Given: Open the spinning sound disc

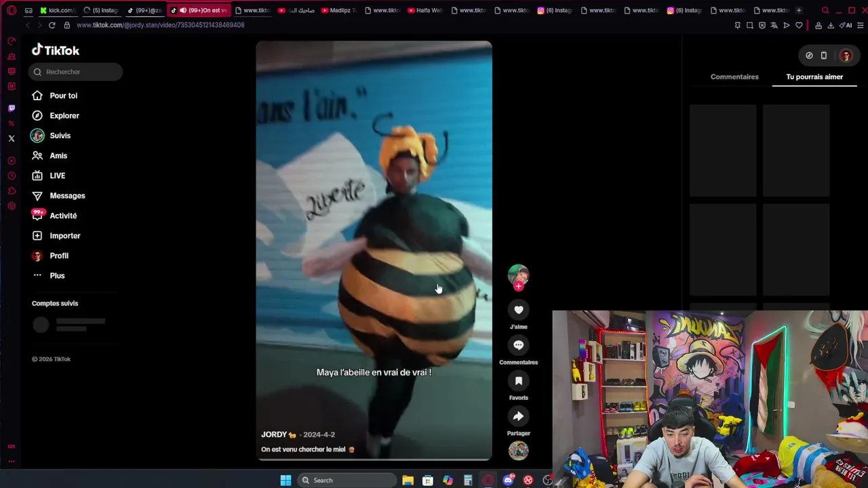Looking at the screenshot, I should 519,451.
